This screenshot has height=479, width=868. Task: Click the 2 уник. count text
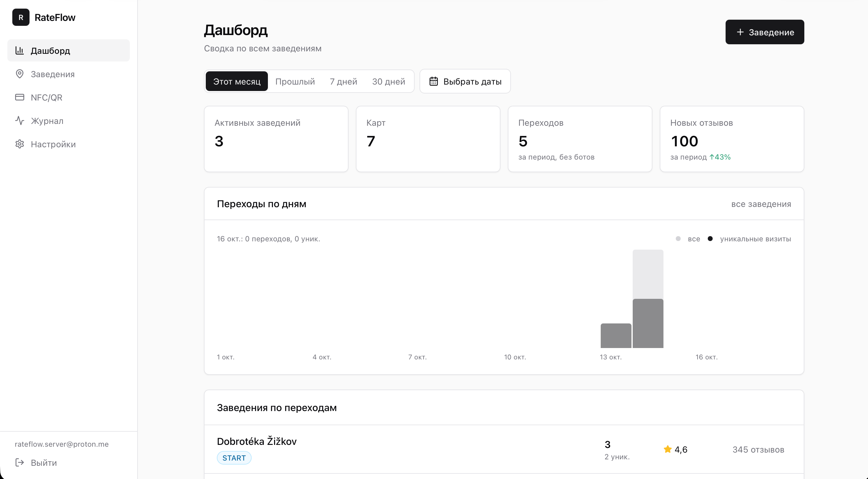pos(617,457)
